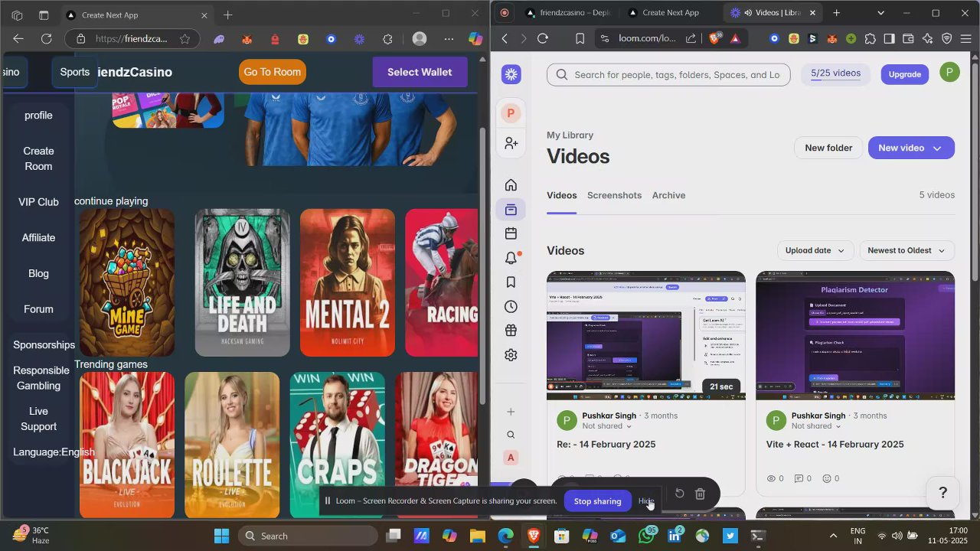Reload the Loom page in Brave

[543, 38]
